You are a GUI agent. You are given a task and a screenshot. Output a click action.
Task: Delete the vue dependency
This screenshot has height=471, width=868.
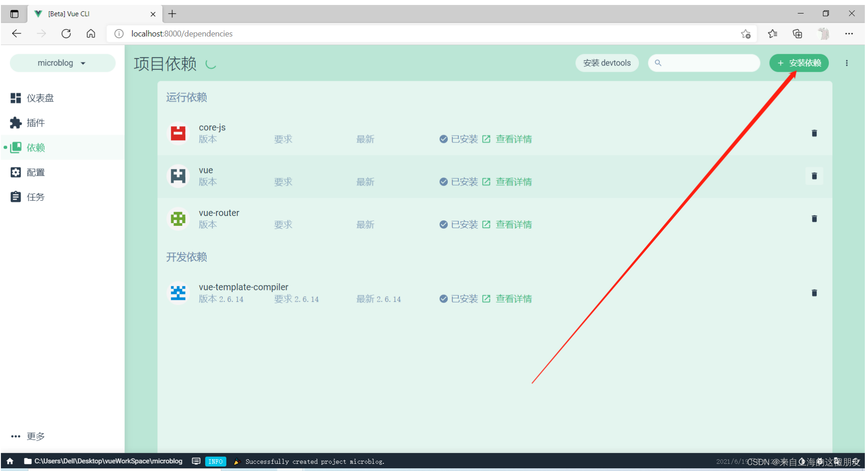(814, 176)
